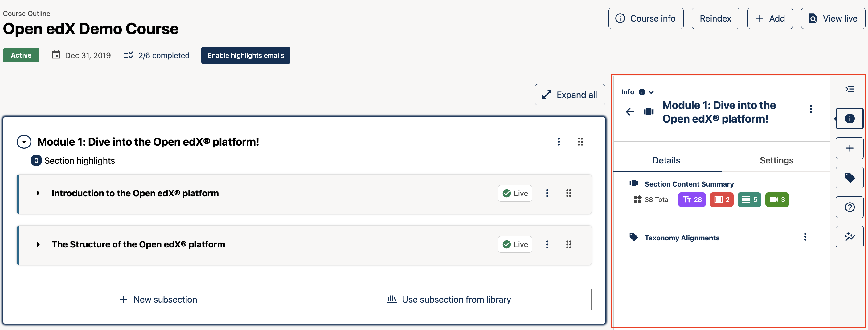
Task: Click the purple text components count 28
Action: click(x=692, y=199)
